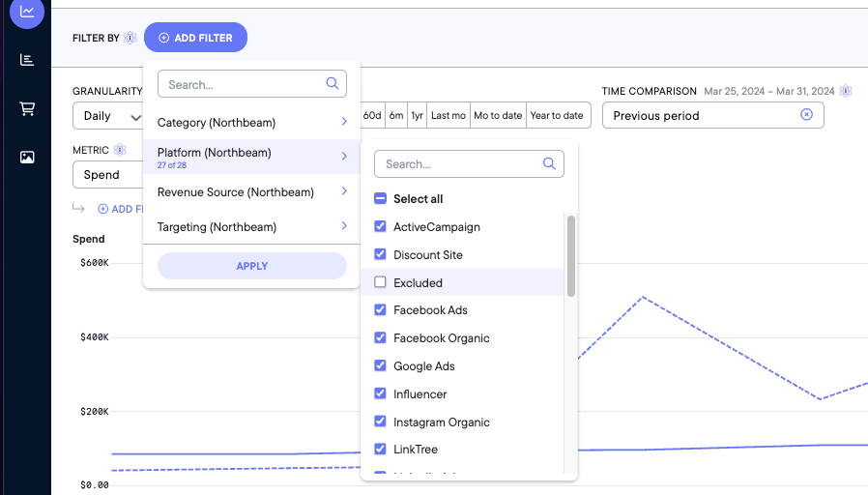Click the info icon next to FILTER BY
Image resolution: width=868 pixels, height=495 pixels.
coord(130,38)
